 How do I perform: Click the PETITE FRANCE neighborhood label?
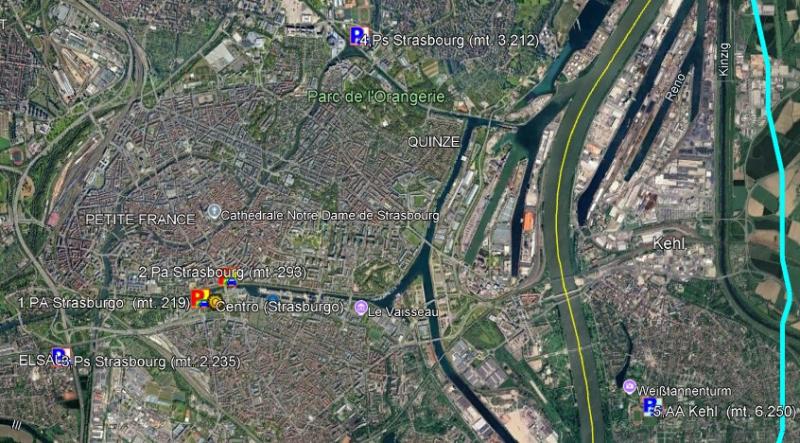pyautogui.click(x=140, y=219)
